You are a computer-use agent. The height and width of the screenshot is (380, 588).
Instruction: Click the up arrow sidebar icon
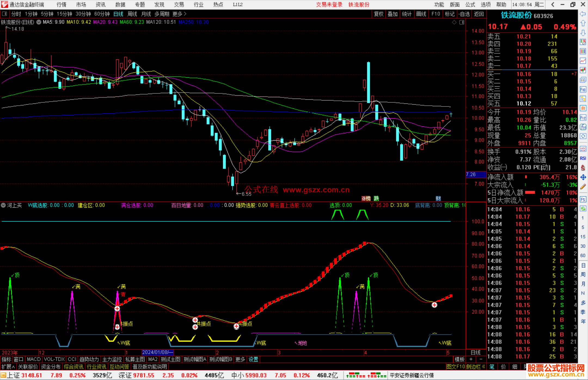pos(583,23)
